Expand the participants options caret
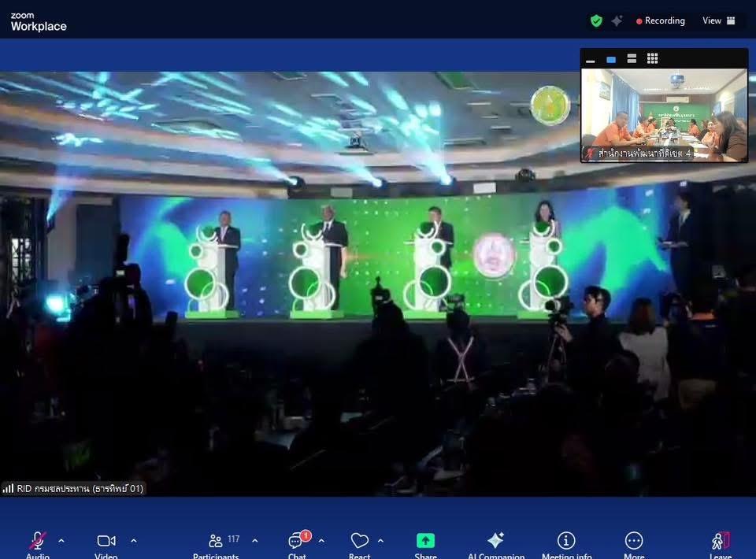This screenshot has width=756, height=559. coord(254,541)
